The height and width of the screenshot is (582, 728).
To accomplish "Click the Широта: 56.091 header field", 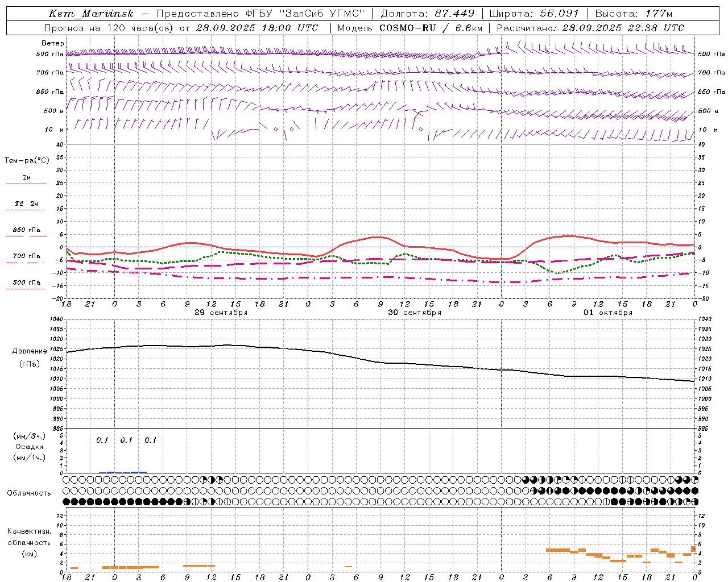I will tap(533, 14).
